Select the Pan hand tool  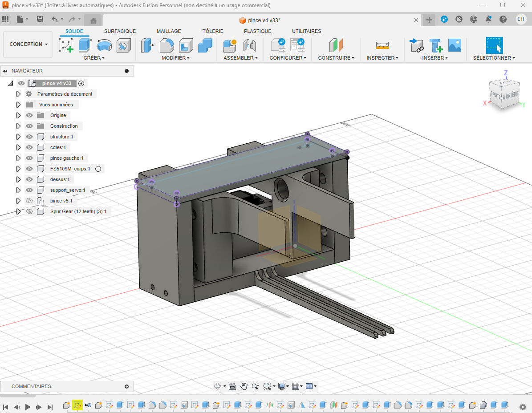click(x=244, y=386)
